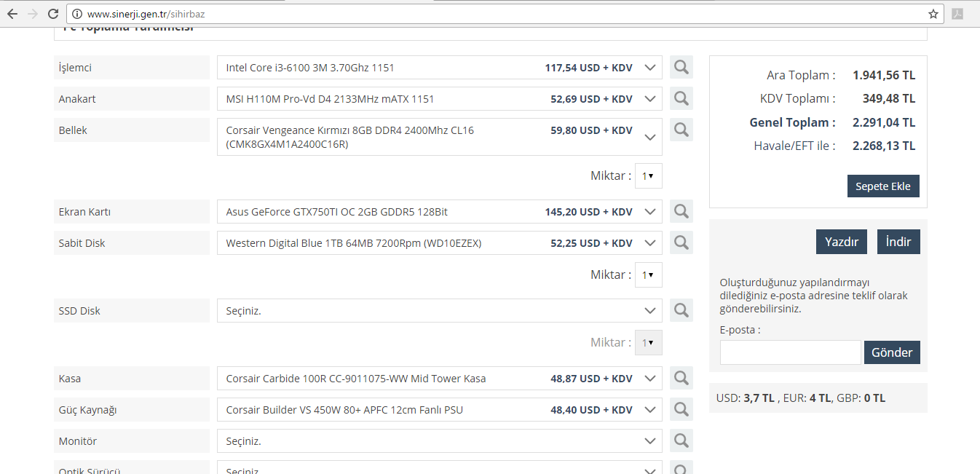Click the KDV Toplamı 349,48 TL value
This screenshot has width=980, height=474.
(888, 98)
